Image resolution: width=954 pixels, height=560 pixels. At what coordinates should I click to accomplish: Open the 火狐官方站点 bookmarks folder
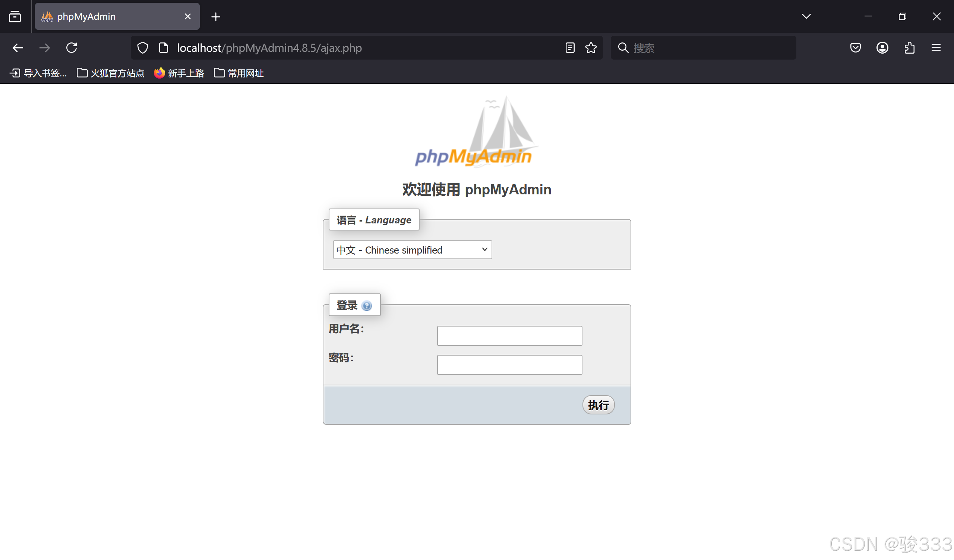tap(110, 73)
